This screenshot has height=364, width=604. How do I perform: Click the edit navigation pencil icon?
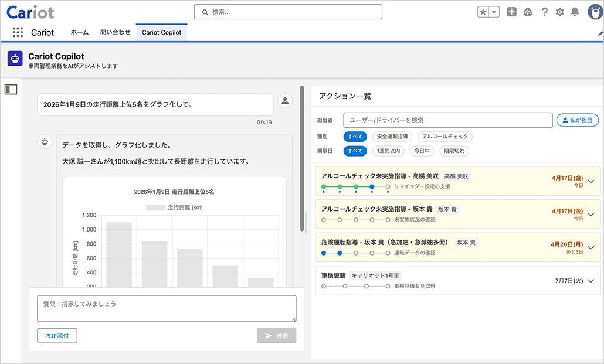(600, 33)
